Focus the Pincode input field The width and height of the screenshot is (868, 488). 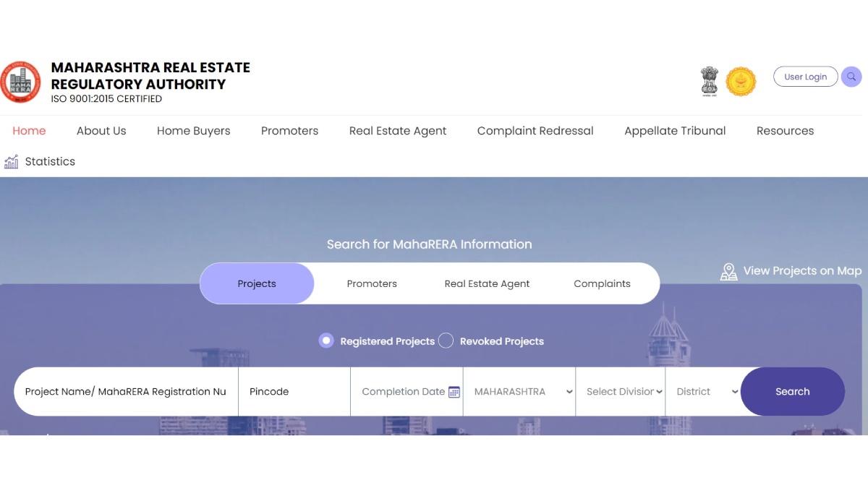click(294, 392)
